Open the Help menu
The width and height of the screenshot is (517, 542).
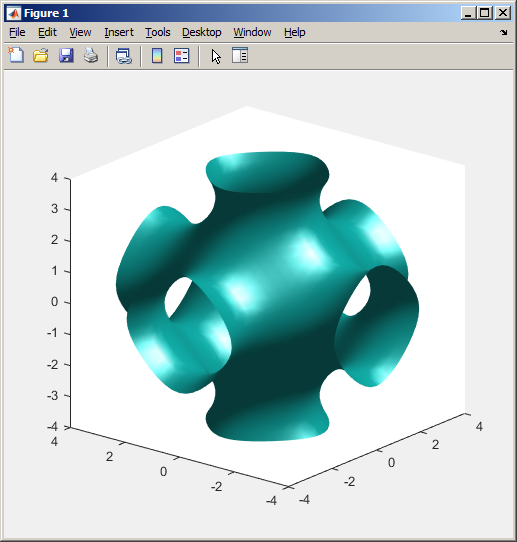tap(295, 32)
